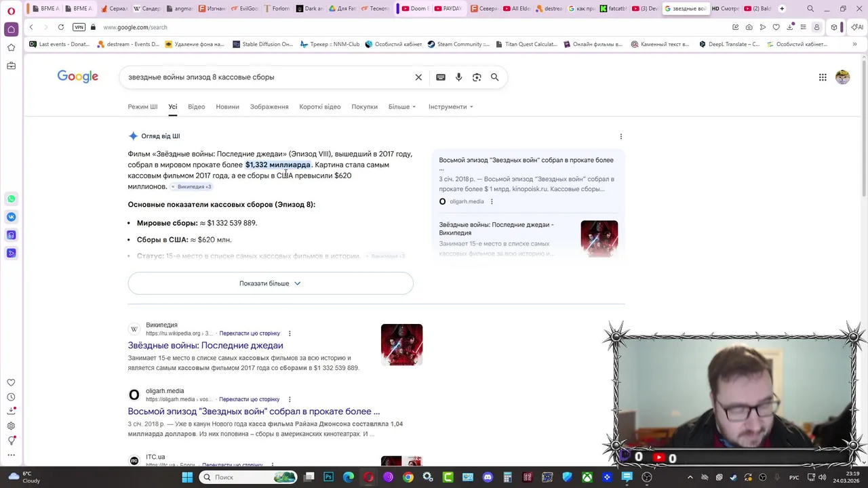
Task: Open the Settings gear in Opera sidebar
Action: point(11,426)
